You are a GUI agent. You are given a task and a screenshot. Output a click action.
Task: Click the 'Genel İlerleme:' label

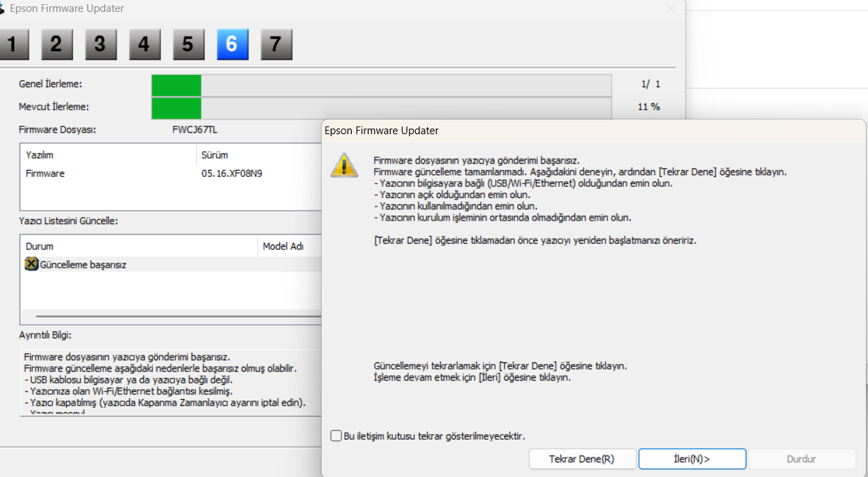point(51,84)
